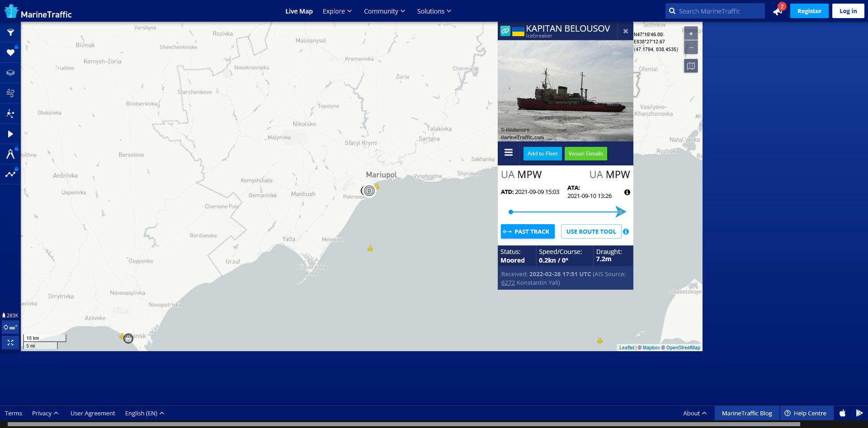Click the 283K vessels counter
This screenshot has height=428, width=868.
click(x=10, y=315)
